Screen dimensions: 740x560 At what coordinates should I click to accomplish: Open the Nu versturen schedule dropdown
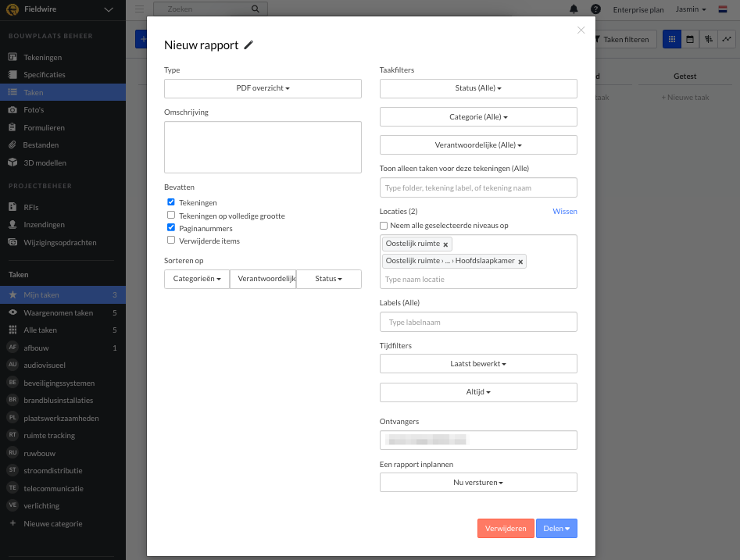[x=478, y=483]
